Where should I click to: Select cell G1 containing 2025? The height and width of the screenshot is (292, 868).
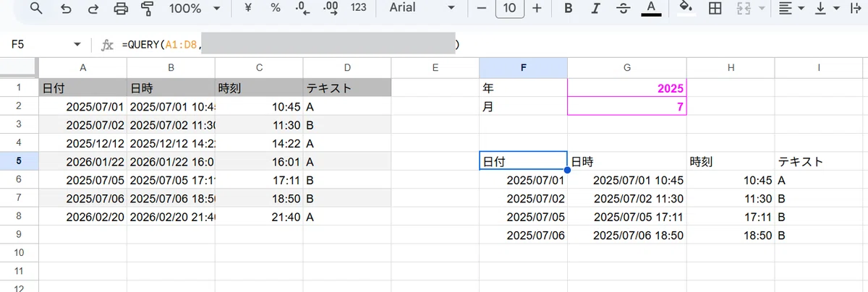[x=627, y=88]
